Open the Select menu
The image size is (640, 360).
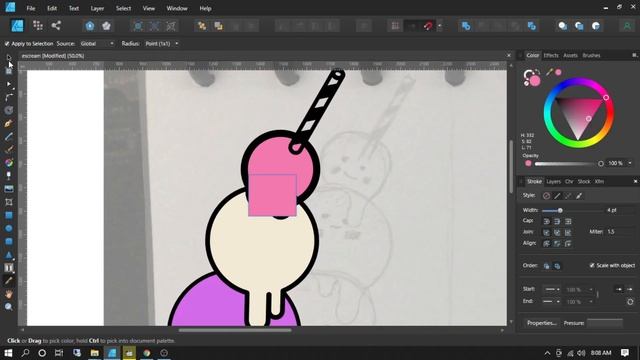pos(123,8)
